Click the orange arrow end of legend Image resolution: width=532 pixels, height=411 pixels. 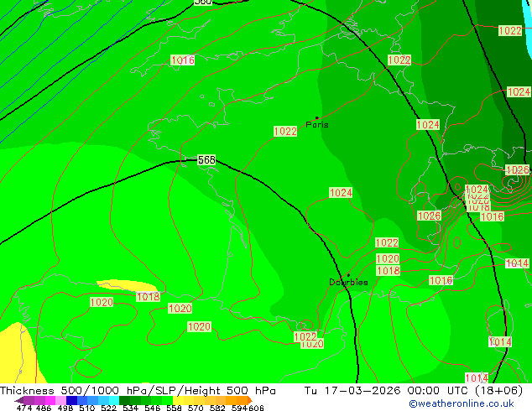tap(250, 400)
